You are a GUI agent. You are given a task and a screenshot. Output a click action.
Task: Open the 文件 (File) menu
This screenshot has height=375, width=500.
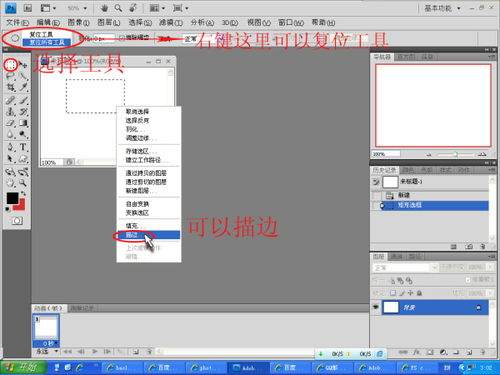click(17, 23)
